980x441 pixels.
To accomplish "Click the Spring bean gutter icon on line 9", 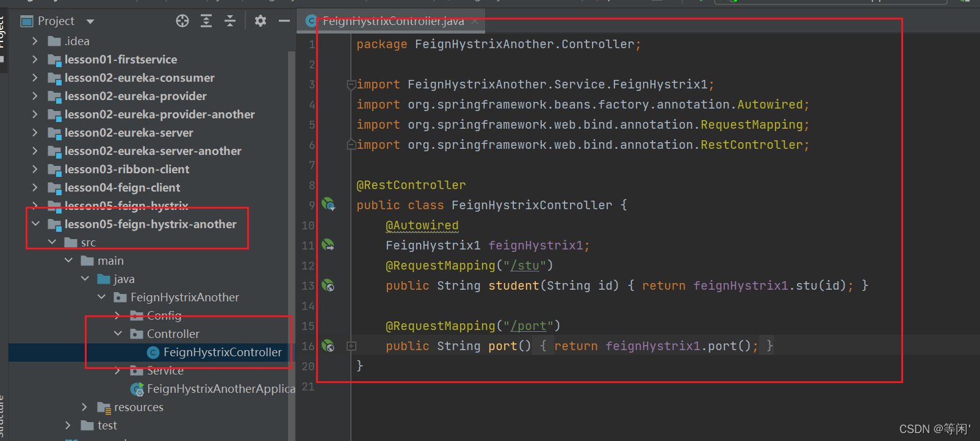I will (328, 204).
